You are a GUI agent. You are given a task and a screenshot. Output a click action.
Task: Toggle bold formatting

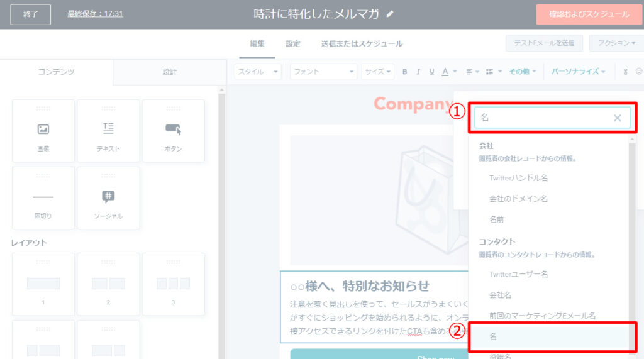tap(404, 72)
